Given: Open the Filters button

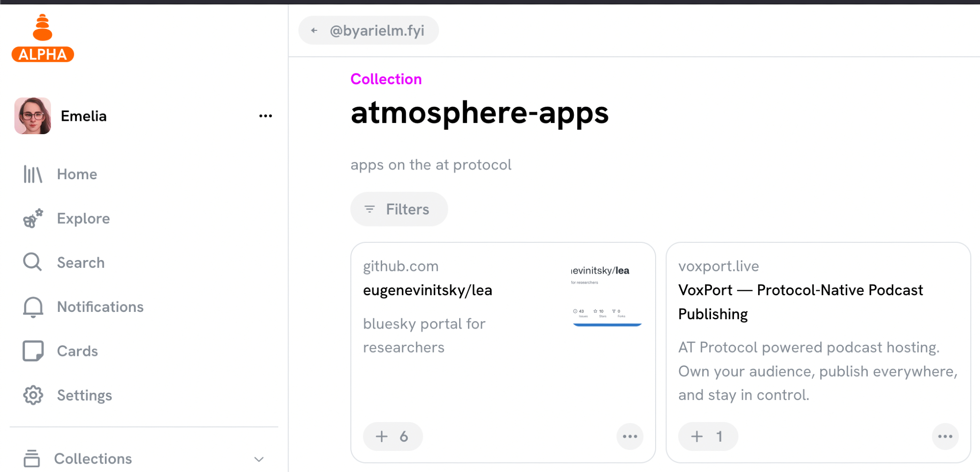Looking at the screenshot, I should 398,210.
